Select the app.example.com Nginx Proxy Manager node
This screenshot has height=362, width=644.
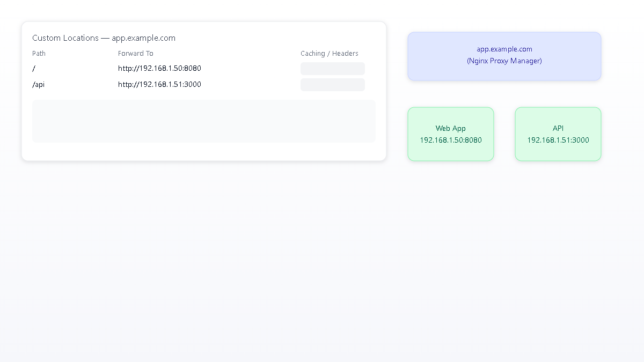504,56
